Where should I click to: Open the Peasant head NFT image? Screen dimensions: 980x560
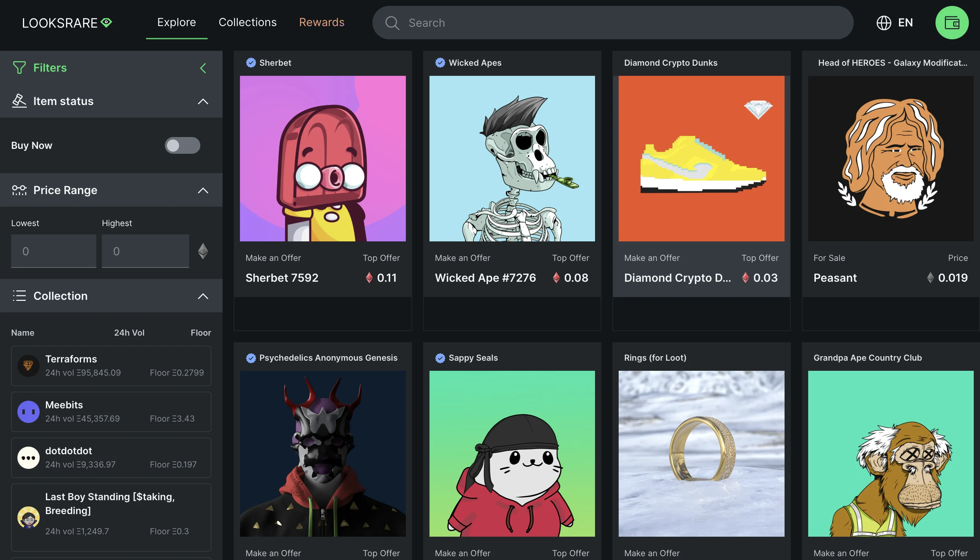click(890, 159)
